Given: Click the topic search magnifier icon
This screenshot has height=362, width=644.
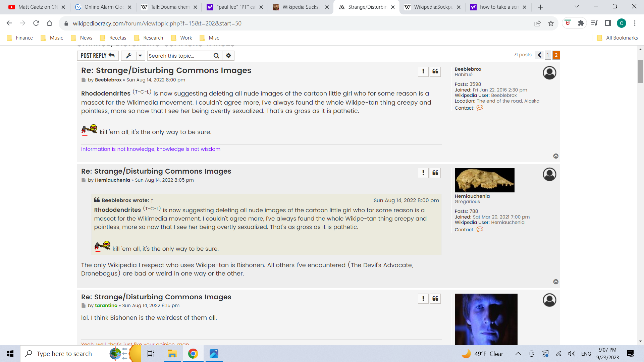Looking at the screenshot, I should point(216,56).
